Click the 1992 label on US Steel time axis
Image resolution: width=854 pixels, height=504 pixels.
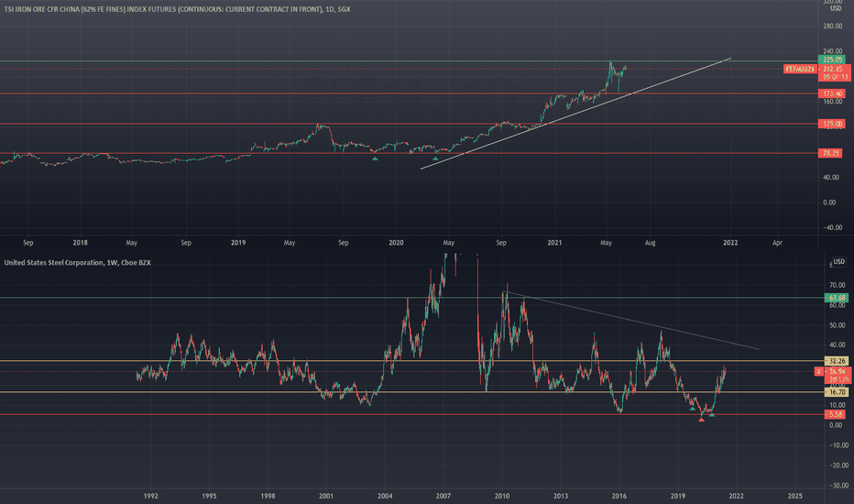(x=151, y=497)
